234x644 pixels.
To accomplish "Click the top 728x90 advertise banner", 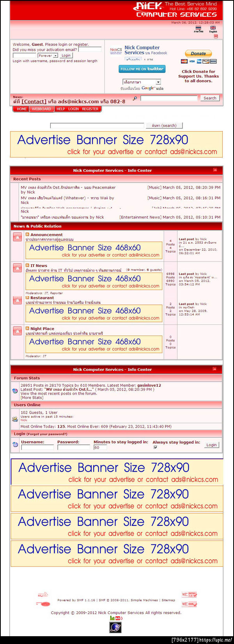I will click(116, 144).
